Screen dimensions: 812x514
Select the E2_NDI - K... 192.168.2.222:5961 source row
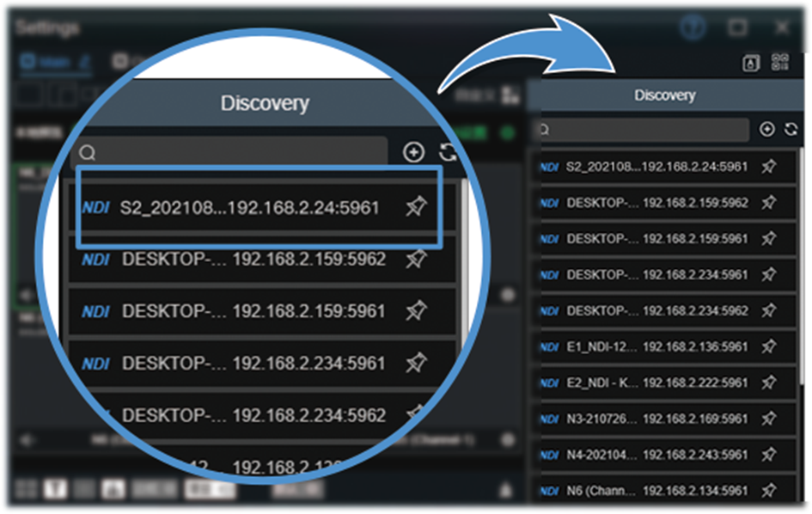click(665, 382)
